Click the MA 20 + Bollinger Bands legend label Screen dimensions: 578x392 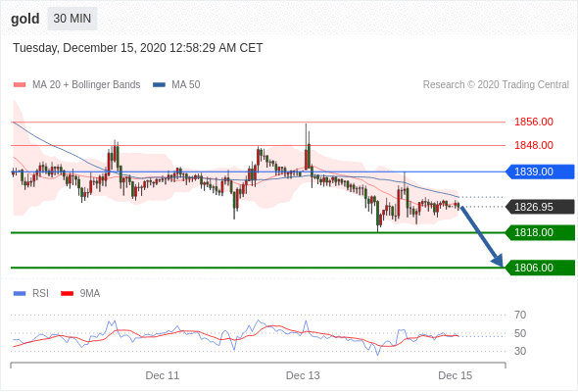(x=86, y=85)
